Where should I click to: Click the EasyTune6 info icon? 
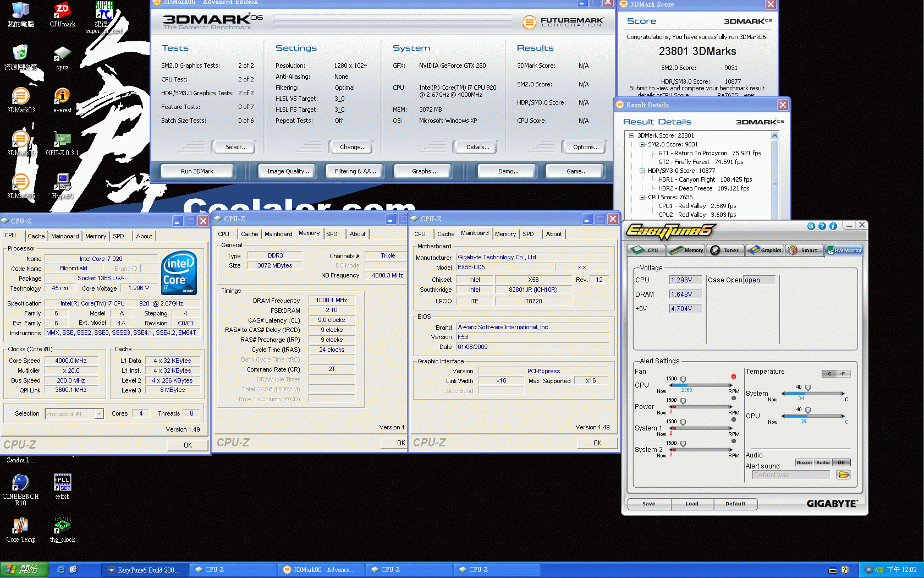833,226
